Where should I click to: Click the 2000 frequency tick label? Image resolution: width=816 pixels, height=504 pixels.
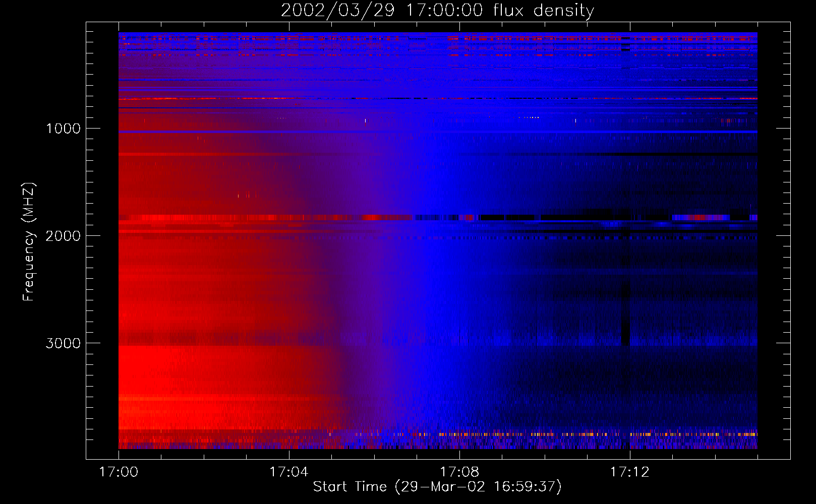point(63,236)
